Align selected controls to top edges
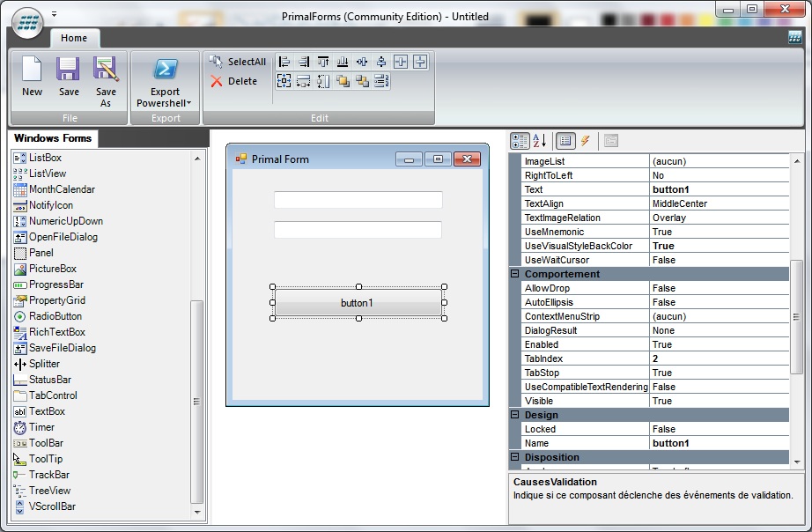The width and height of the screenshot is (812, 532). pos(323,63)
